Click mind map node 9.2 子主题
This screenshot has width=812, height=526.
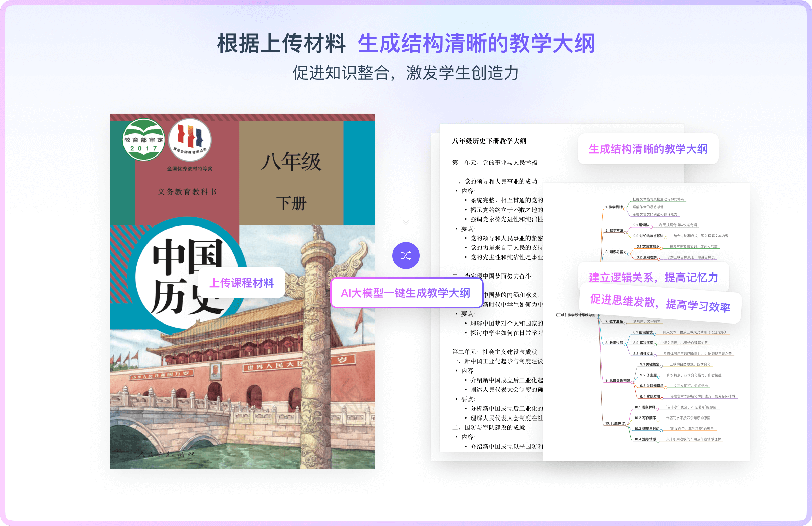[x=648, y=375]
